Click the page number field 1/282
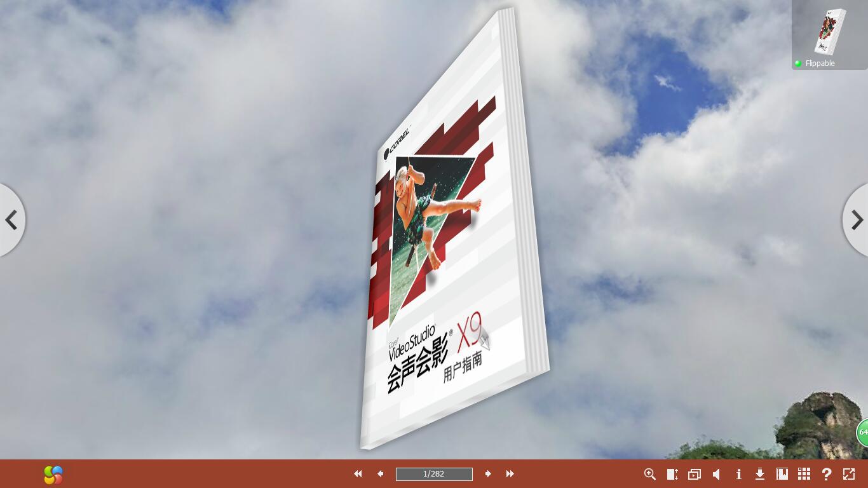This screenshot has height=488, width=868. [434, 474]
